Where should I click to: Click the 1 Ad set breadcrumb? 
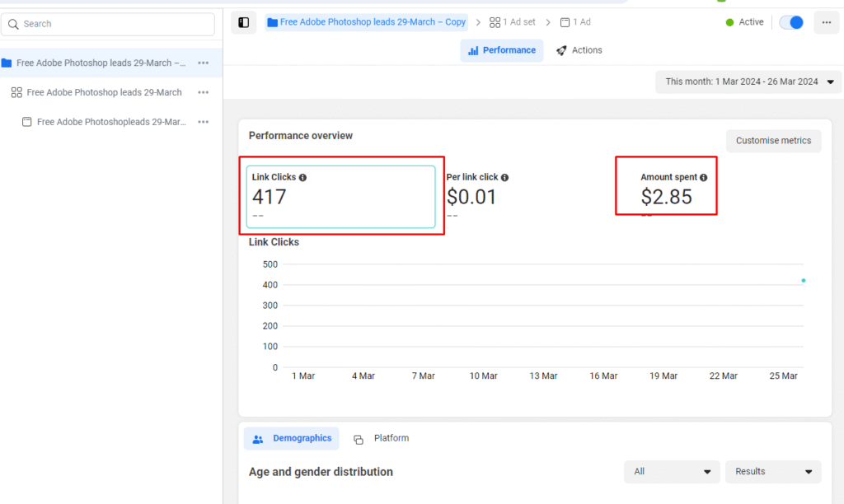coord(512,22)
